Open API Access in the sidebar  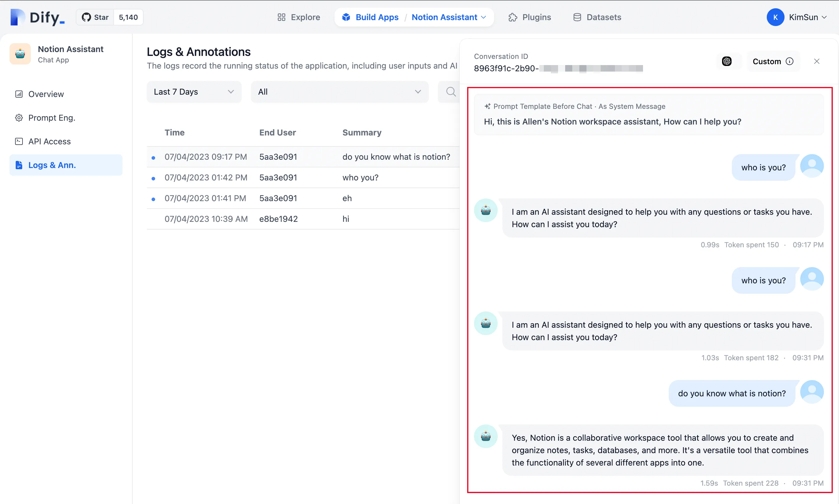click(x=49, y=141)
